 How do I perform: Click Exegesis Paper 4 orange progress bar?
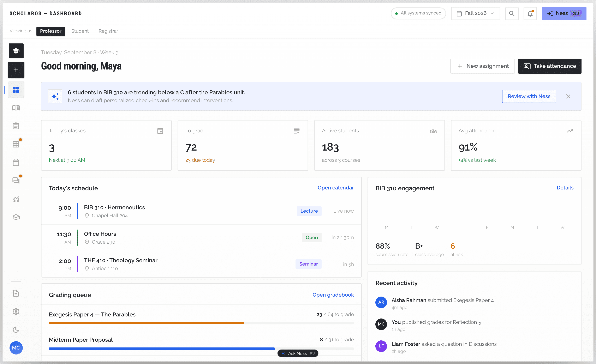click(146, 323)
